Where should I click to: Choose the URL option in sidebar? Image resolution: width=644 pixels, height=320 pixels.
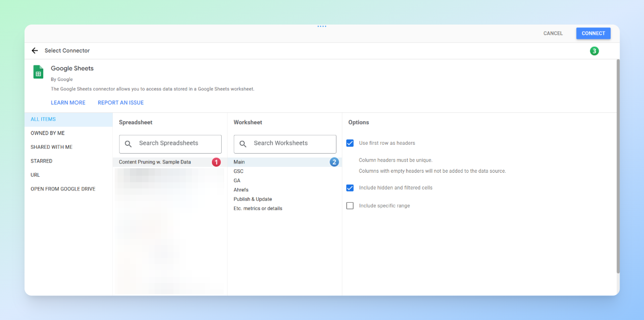35,175
